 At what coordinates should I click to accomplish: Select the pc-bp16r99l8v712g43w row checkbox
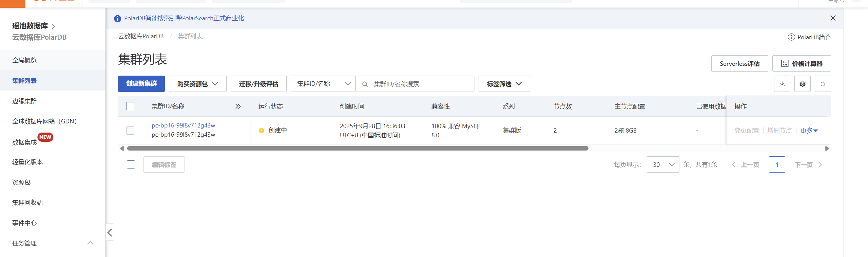pos(130,131)
